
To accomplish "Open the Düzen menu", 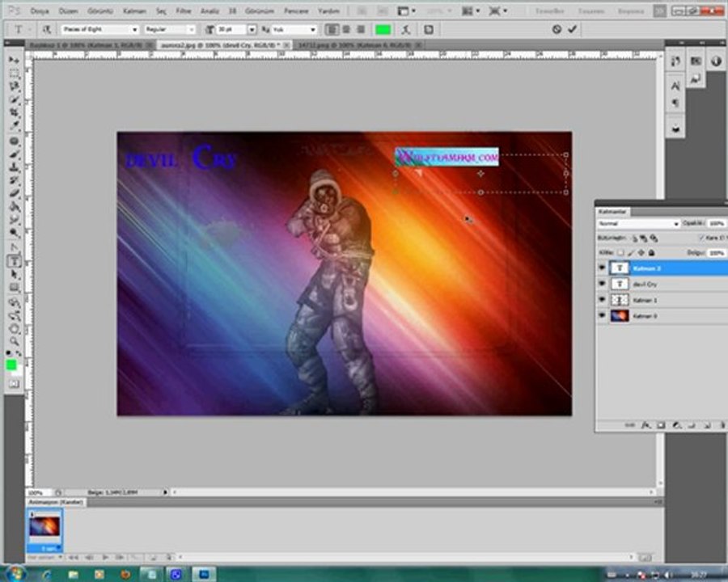I will pyautogui.click(x=68, y=11).
